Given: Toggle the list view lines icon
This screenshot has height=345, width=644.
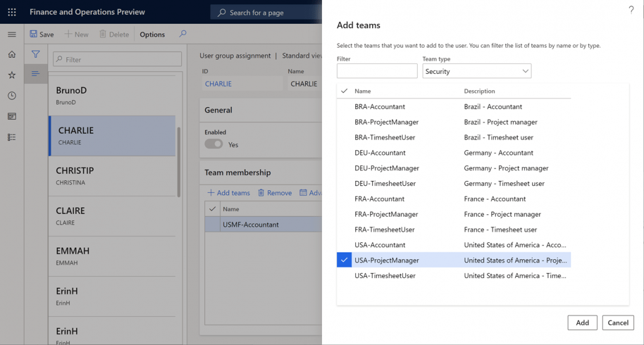Looking at the screenshot, I should (36, 74).
